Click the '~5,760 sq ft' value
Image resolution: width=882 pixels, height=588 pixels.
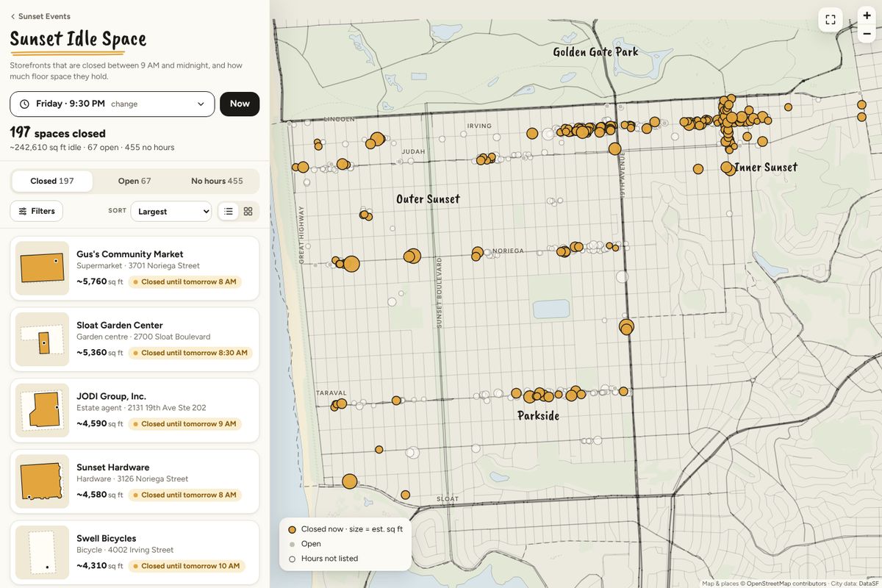click(100, 282)
